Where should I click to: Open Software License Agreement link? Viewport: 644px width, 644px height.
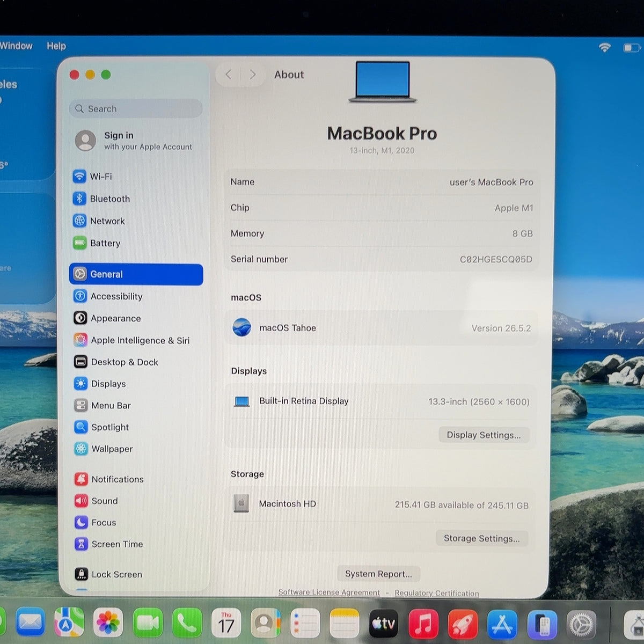coord(329,592)
